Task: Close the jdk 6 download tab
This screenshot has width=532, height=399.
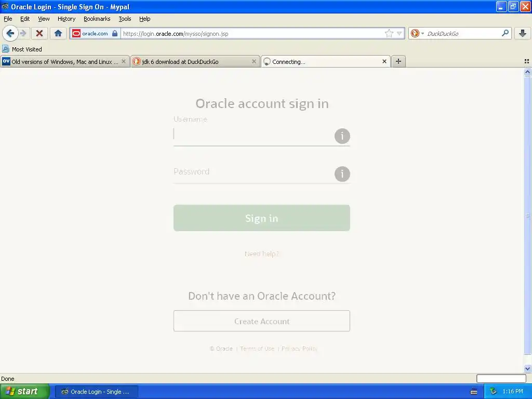Action: (254, 61)
